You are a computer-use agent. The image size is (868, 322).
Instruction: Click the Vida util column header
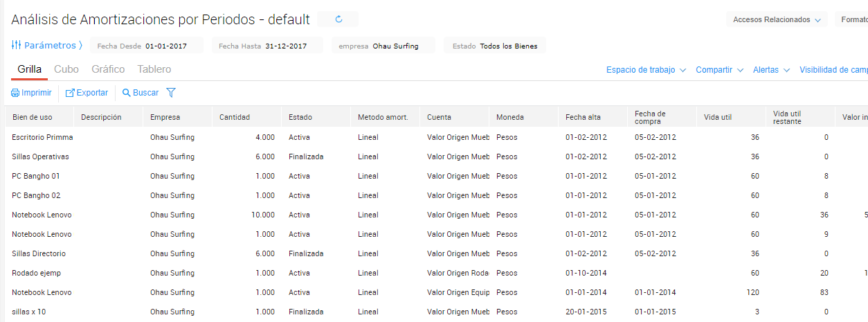718,117
